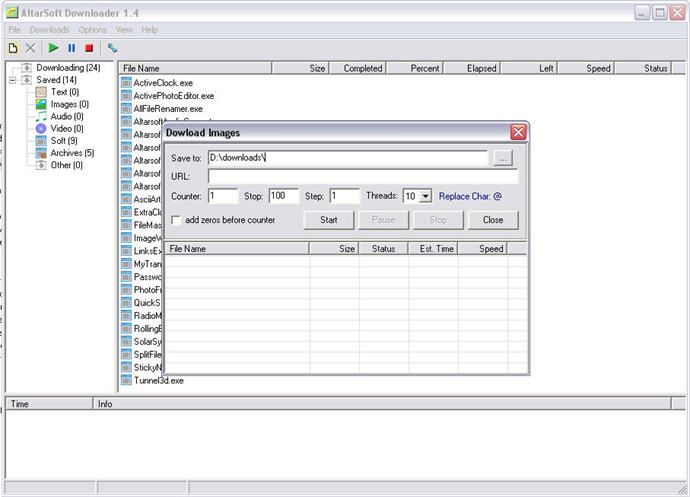The image size is (690, 497).
Task: Select ActiveClock.exe in the file list
Action: tap(162, 83)
